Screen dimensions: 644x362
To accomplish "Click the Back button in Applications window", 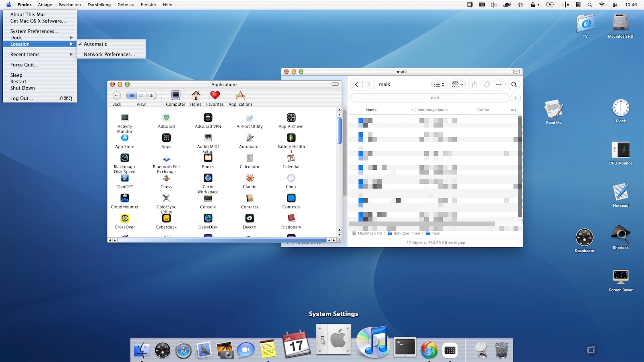I will [117, 95].
